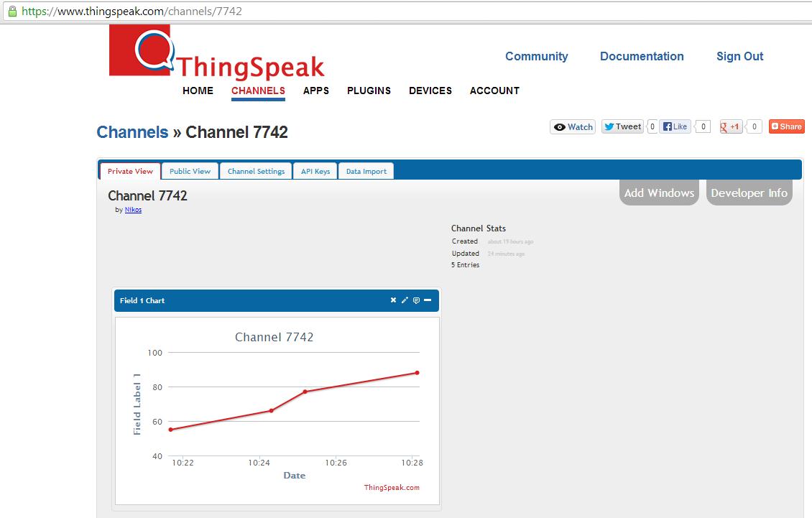Tweet this channel
Screen dimensions: 812x518
tap(622, 126)
